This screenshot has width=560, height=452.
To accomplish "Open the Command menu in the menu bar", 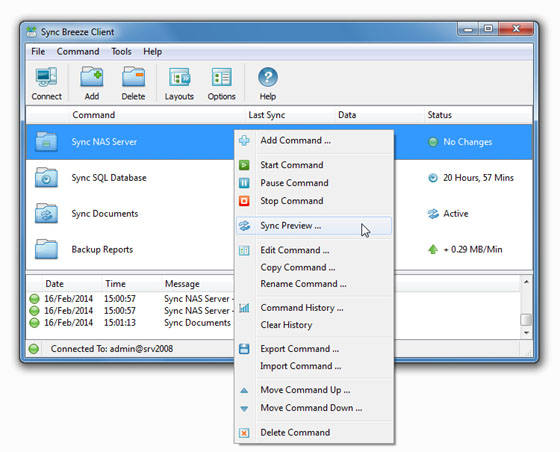I will (x=78, y=52).
